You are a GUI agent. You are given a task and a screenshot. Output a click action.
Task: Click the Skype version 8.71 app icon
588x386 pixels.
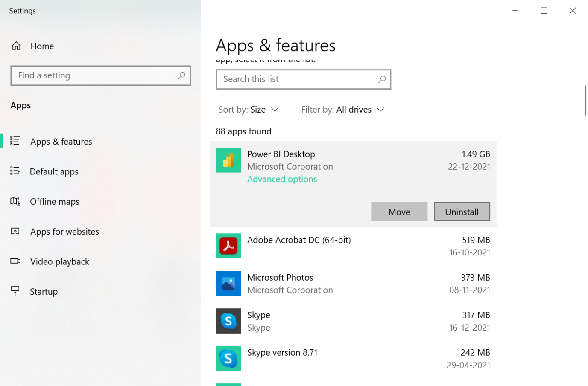pyautogui.click(x=228, y=359)
